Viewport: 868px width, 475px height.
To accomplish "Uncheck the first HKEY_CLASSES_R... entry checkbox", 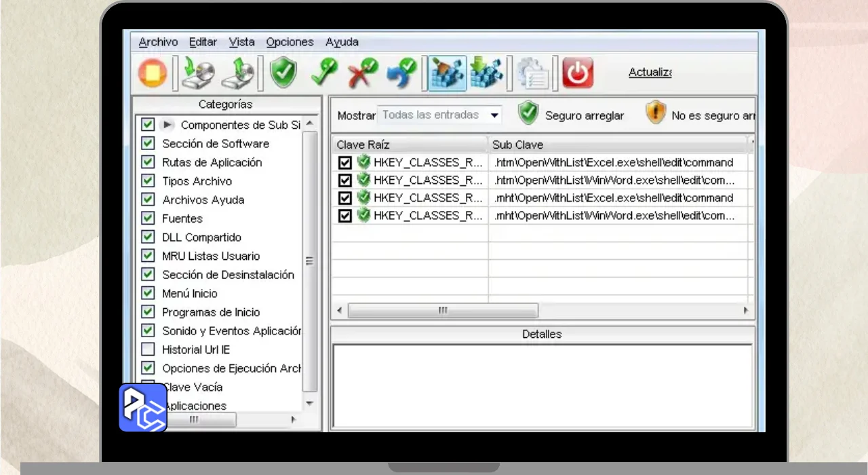I will (x=344, y=163).
